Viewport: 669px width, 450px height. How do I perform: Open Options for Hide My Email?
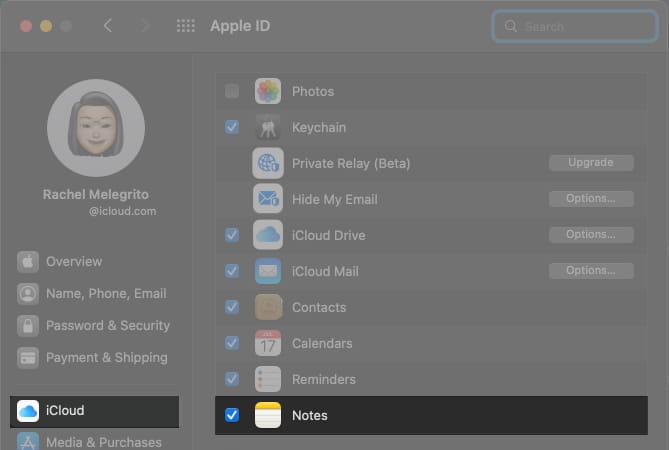pos(591,198)
